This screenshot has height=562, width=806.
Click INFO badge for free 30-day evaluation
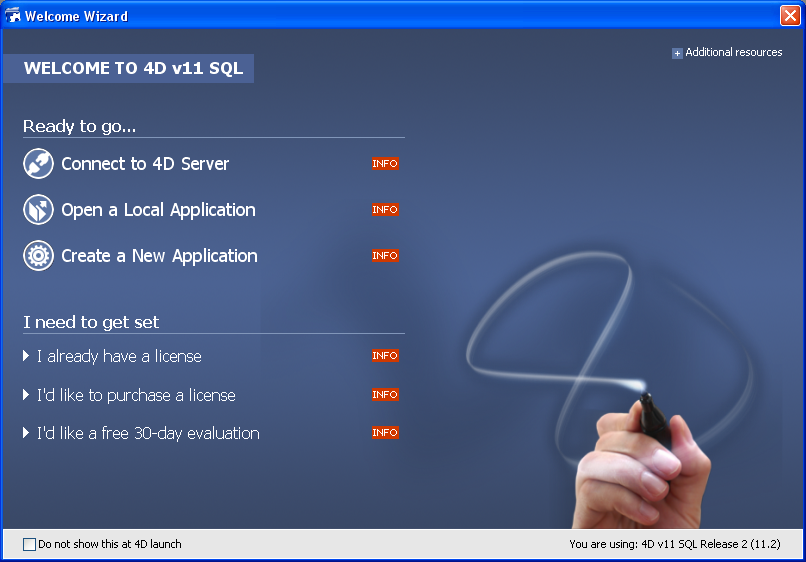385,433
